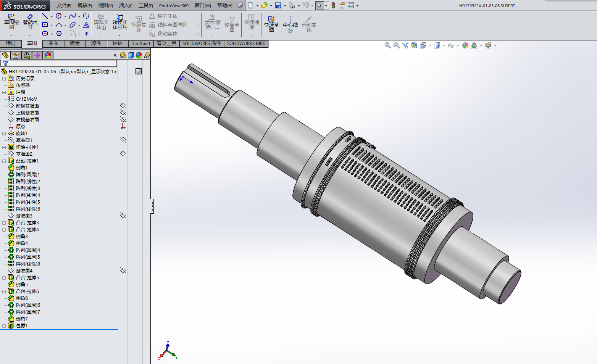Open the Display Style dropdown arrow
Viewport: 597px width, 364px height.
444,46
